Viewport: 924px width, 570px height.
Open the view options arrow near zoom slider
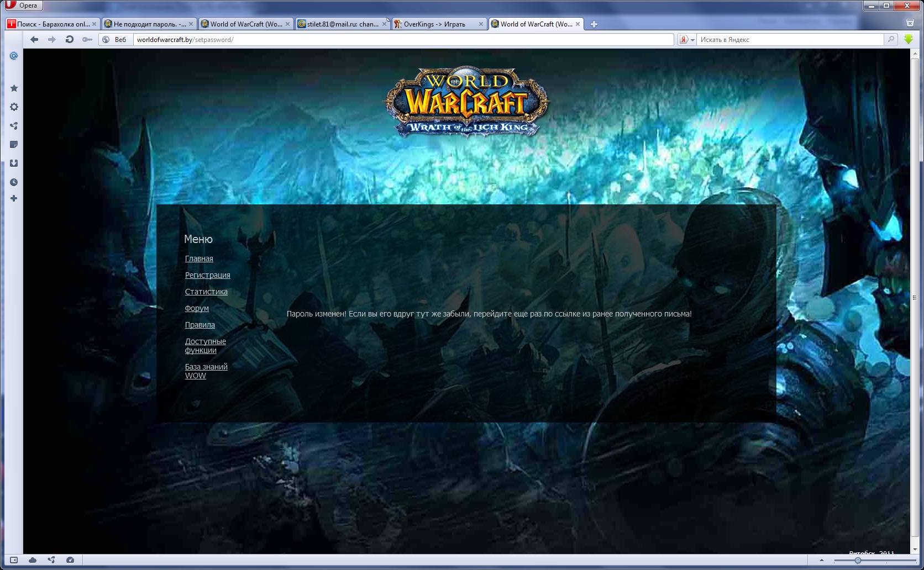point(822,561)
